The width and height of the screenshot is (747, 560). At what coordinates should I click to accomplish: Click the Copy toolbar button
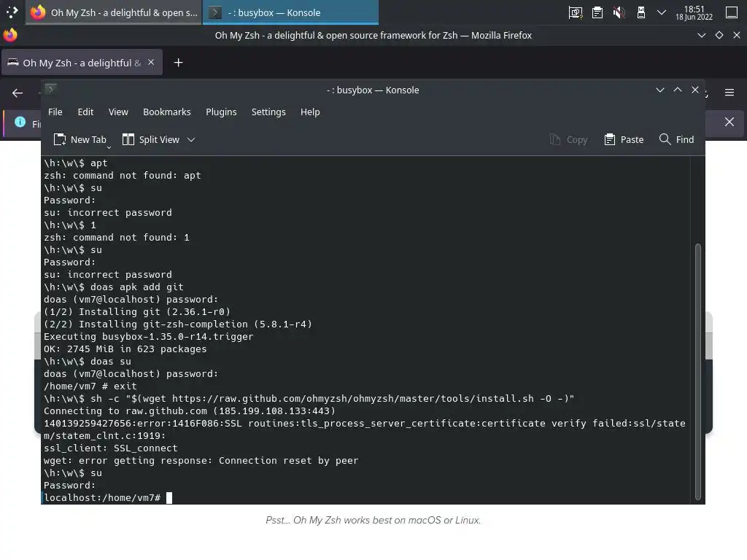pos(568,139)
